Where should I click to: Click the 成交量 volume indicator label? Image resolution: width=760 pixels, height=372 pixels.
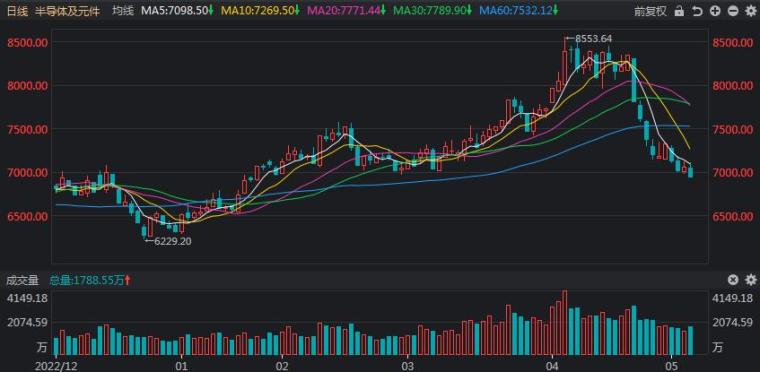22,280
